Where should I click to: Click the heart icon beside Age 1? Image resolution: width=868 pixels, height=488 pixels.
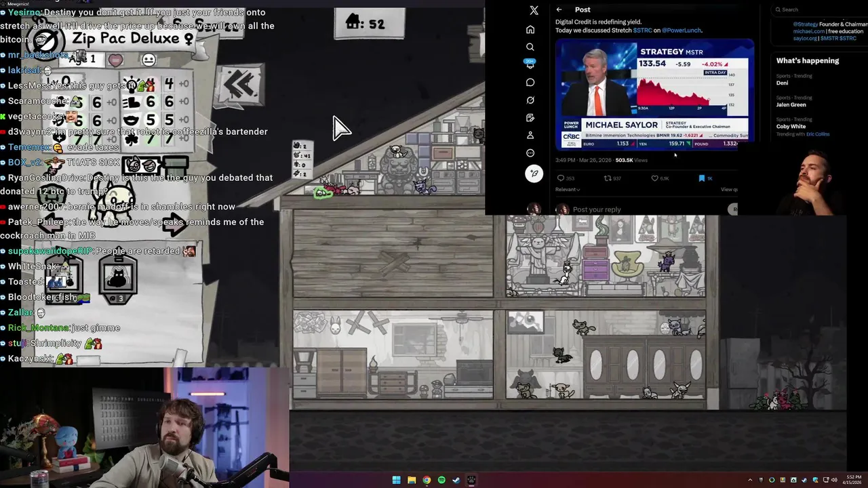(115, 60)
